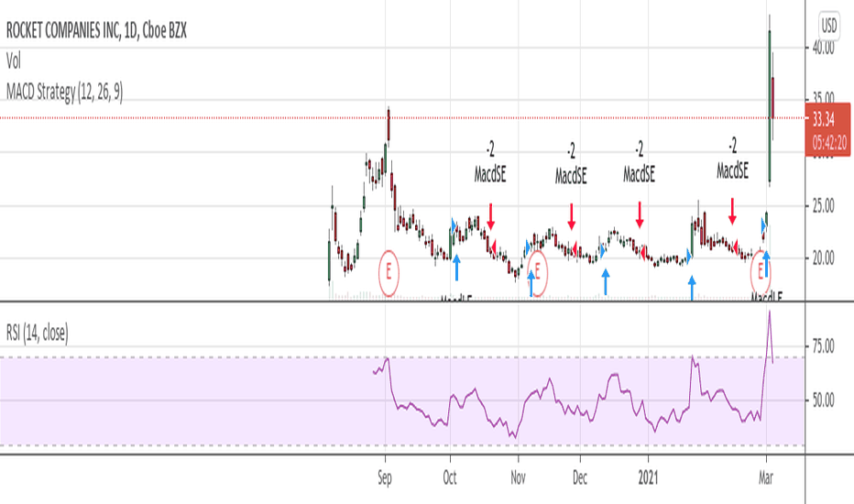Select the red short-entry arrow in late December

click(640, 214)
